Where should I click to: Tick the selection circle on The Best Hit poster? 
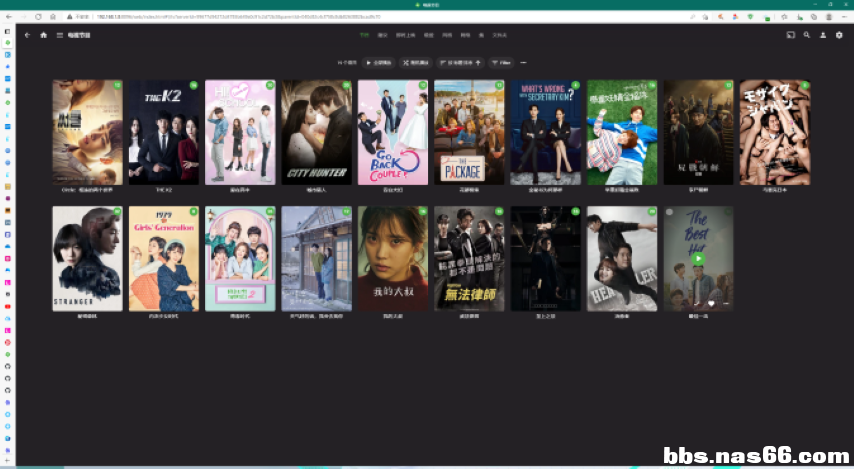pos(670,212)
